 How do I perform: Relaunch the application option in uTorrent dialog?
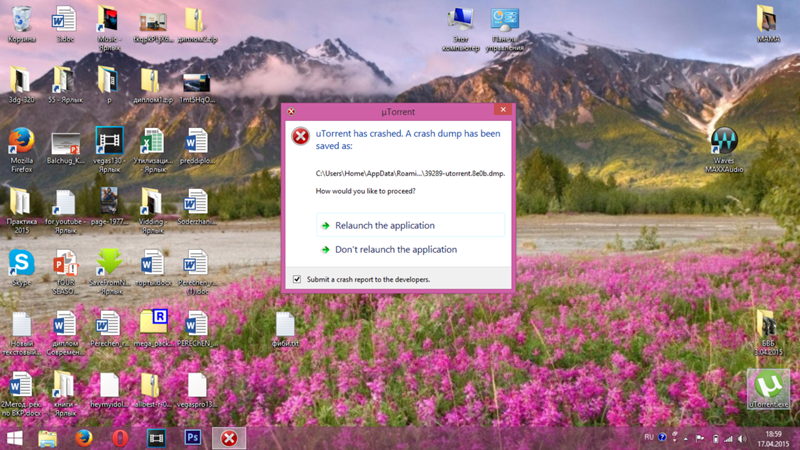[x=410, y=225]
